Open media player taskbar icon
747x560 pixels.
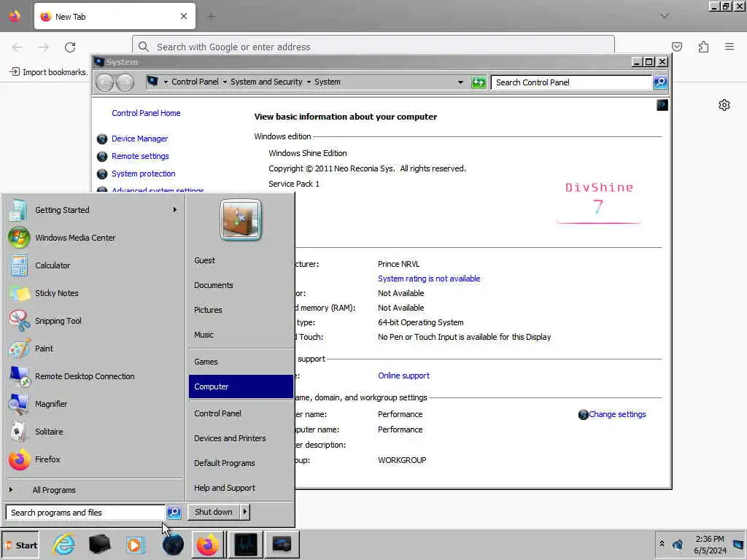point(136,544)
